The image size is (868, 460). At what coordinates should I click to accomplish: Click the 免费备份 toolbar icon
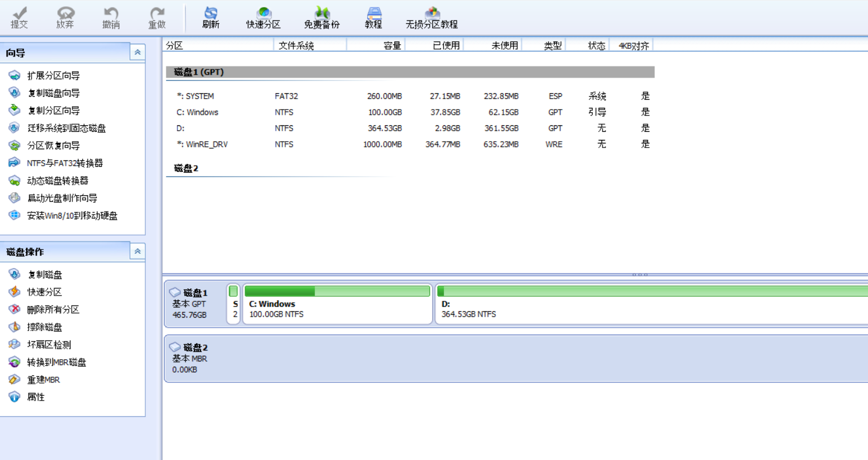pos(321,17)
